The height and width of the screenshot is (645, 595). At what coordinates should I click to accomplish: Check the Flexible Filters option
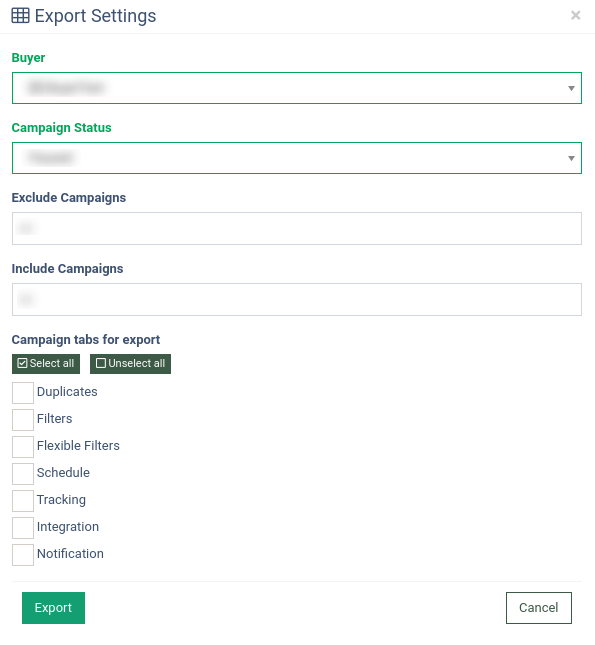point(23,447)
